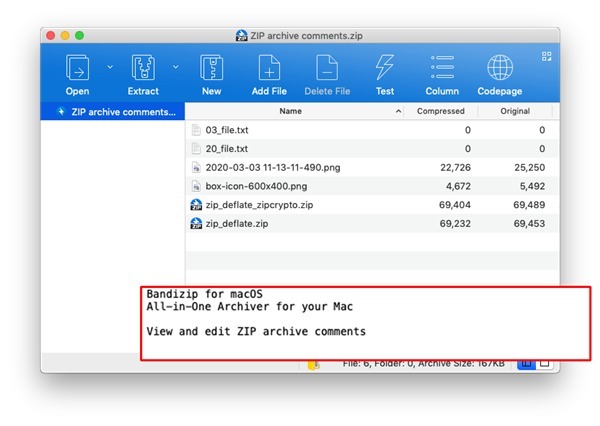Sort by the Name column header

[290, 111]
